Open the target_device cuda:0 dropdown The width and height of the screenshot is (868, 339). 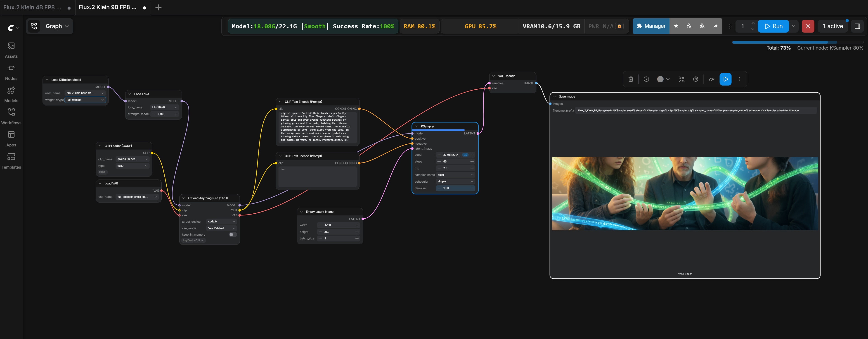pyautogui.click(x=221, y=222)
